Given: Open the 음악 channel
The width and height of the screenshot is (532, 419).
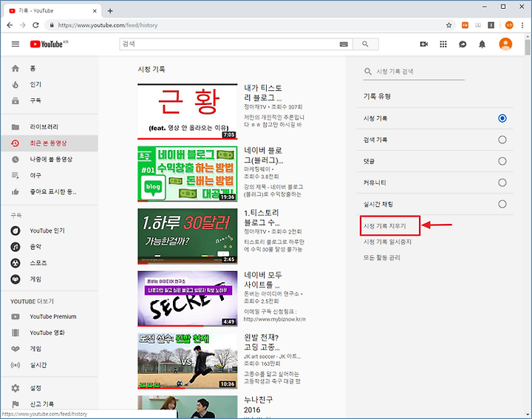Looking at the screenshot, I should [x=50, y=247].
